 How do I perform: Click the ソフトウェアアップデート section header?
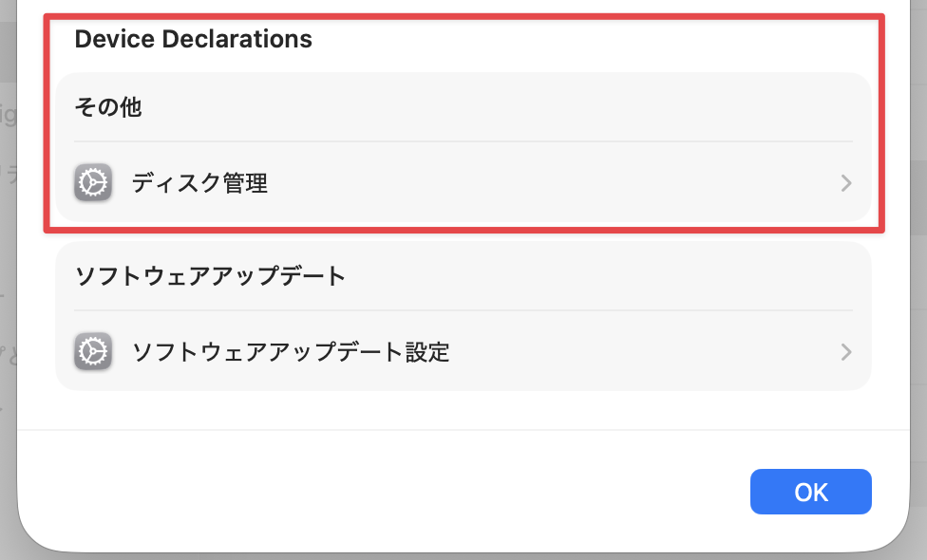tap(209, 277)
